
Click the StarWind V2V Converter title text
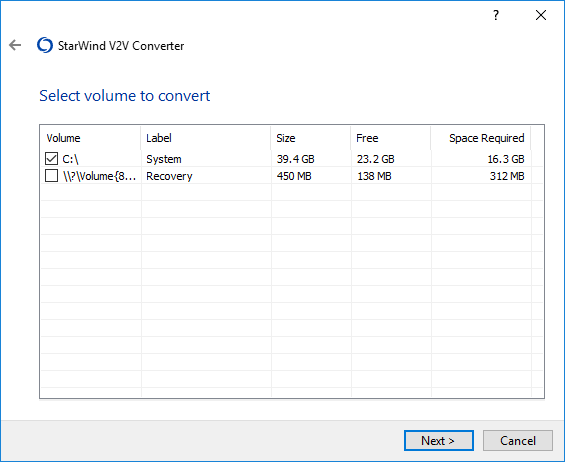pos(121,46)
